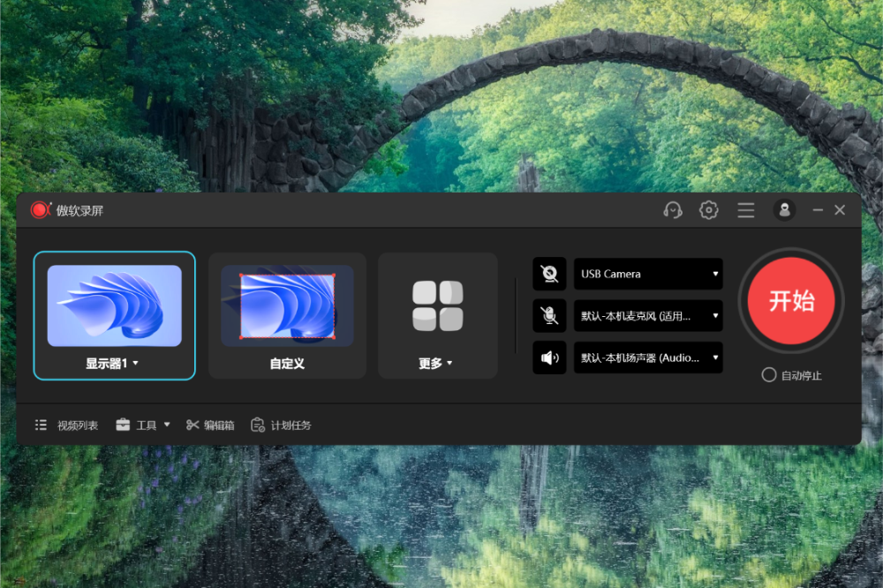This screenshot has height=588, width=883.
Task: Mute the system speaker icon
Action: (x=549, y=358)
